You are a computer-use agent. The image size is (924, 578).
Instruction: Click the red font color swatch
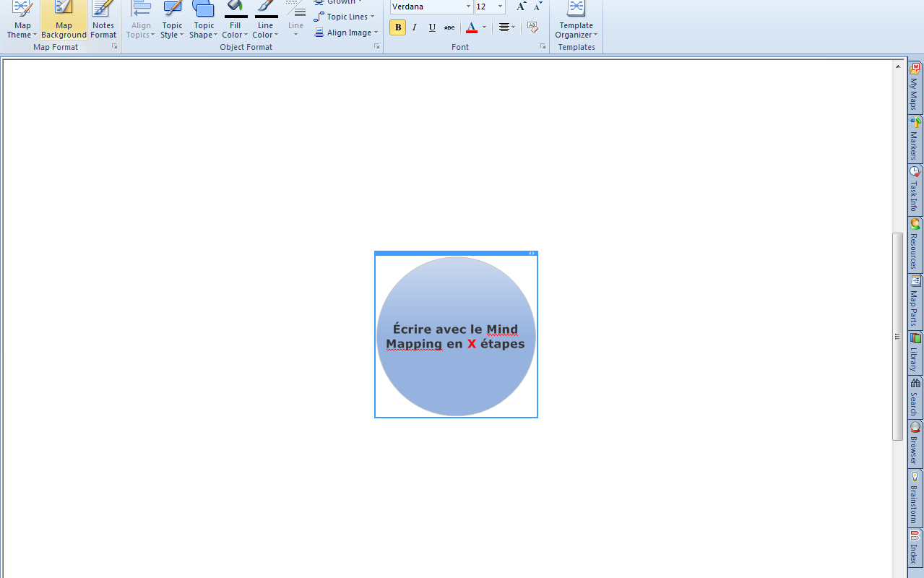471,27
